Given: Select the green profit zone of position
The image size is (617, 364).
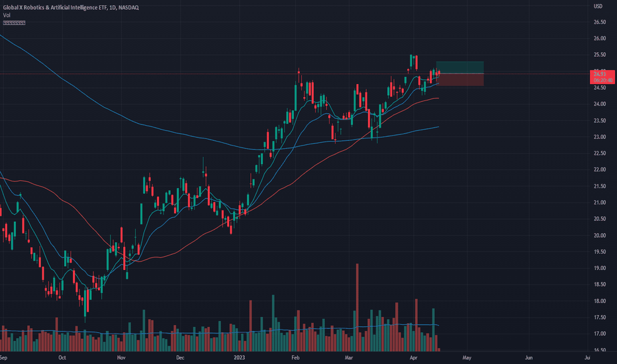Looking at the screenshot, I should coord(460,68).
